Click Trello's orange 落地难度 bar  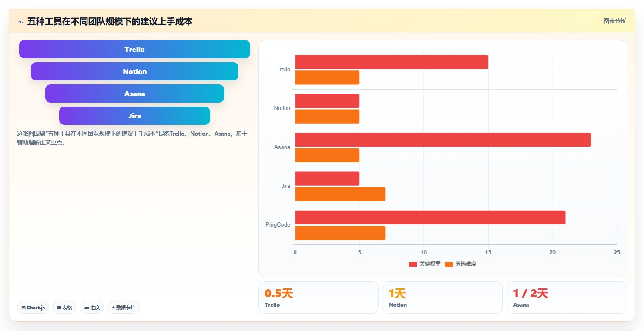[327, 77]
